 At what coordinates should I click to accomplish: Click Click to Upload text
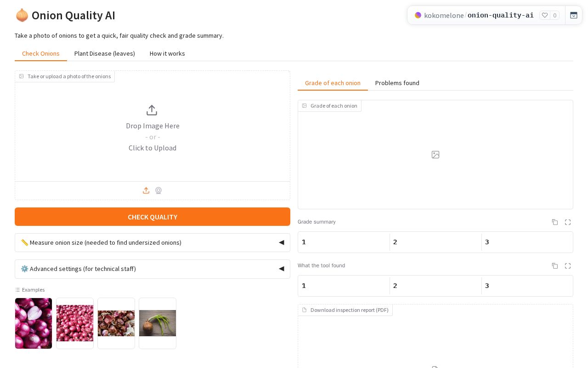153,148
